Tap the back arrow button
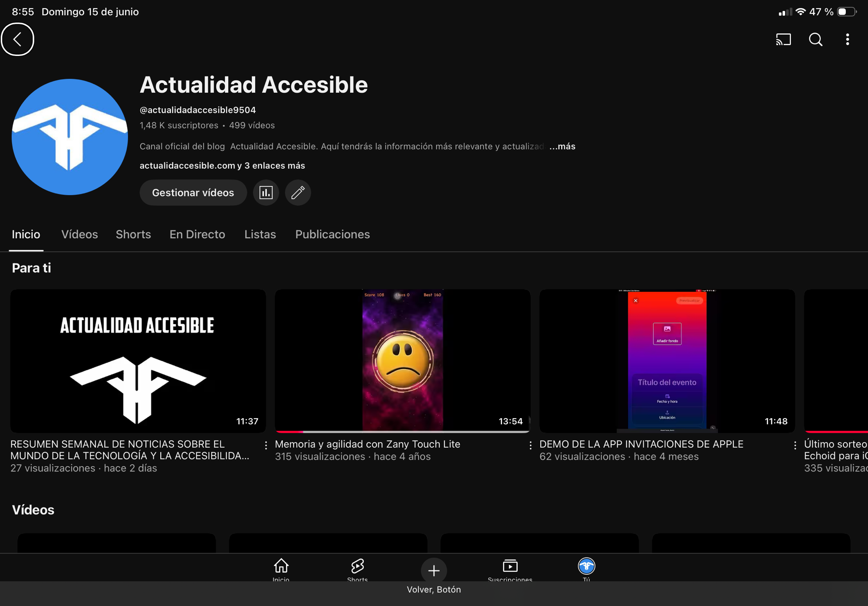This screenshot has height=606, width=868. point(17,39)
